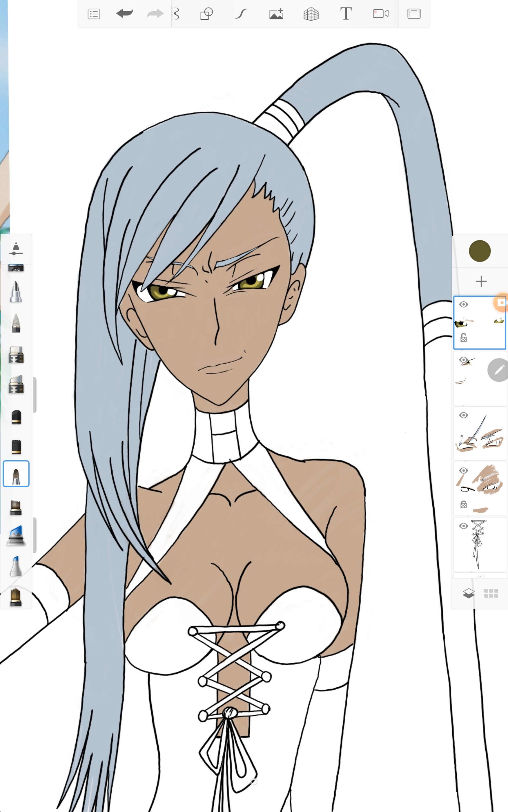
Task: Select the blue-tipped fine marker
Action: coord(16,566)
